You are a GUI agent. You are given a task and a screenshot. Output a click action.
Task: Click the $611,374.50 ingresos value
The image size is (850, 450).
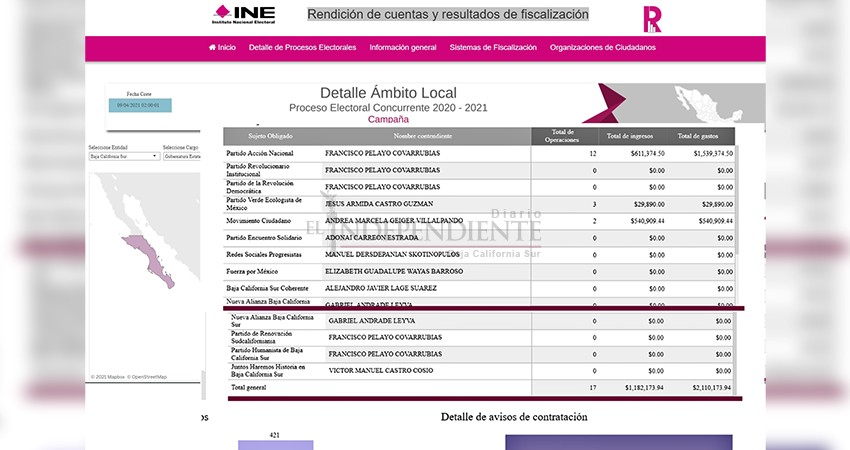(x=647, y=153)
